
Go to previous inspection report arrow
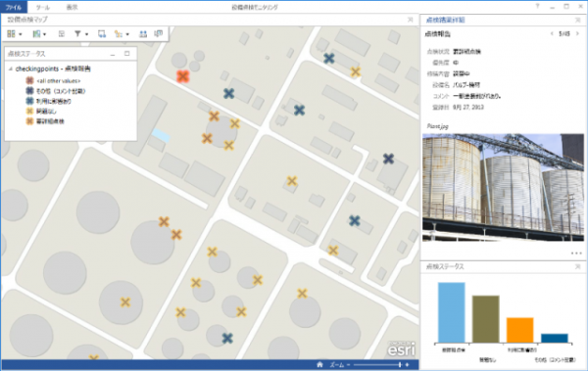[552, 33]
